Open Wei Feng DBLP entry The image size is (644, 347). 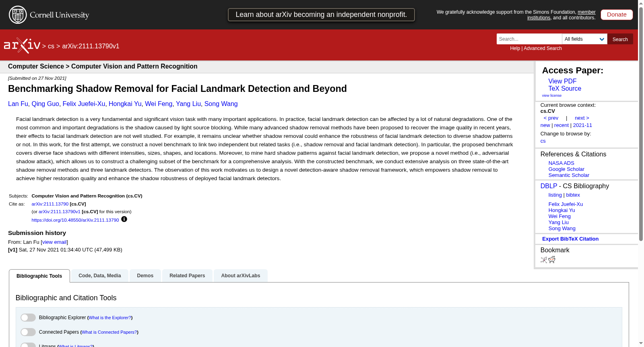tap(559, 216)
